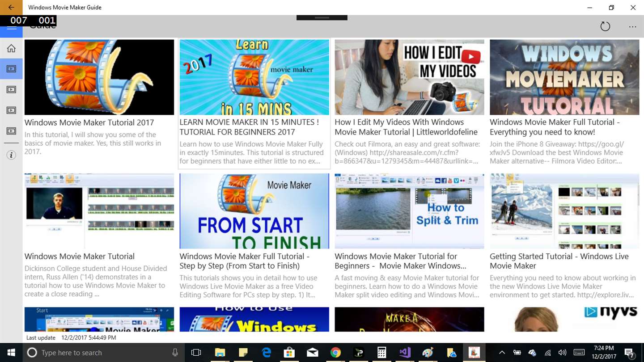Screen dimensions: 644x362
Task: Open Sticky Notes from taskbar
Action: tap(243, 353)
